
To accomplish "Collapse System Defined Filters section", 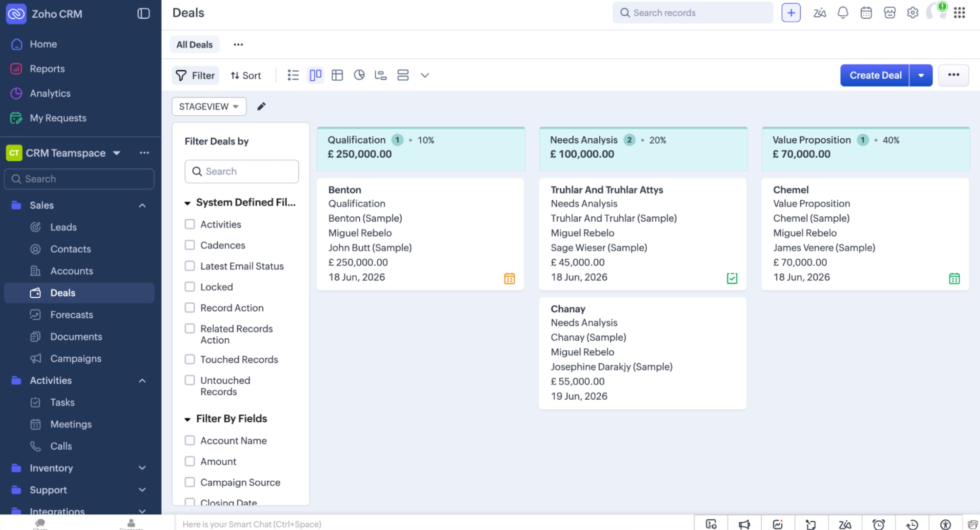I will 187,203.
